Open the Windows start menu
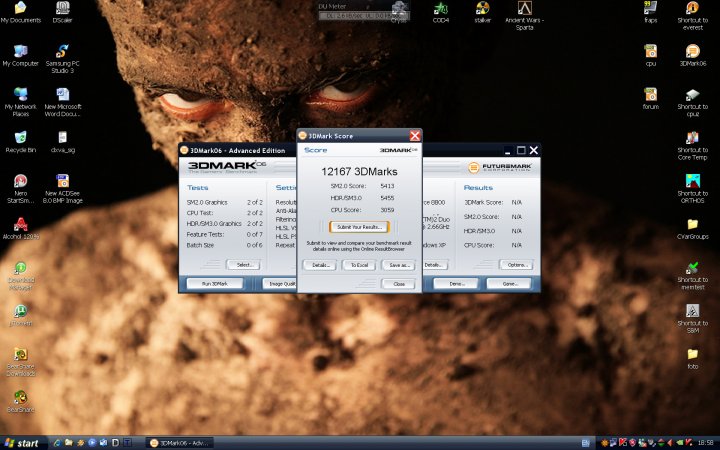Image resolution: width=720 pixels, height=450 pixels. click(23, 443)
